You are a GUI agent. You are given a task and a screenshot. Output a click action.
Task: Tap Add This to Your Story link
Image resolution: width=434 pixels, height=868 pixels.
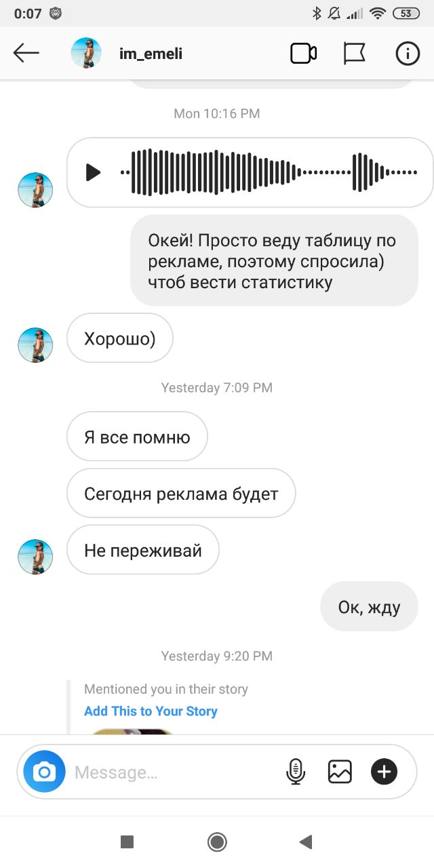151,711
